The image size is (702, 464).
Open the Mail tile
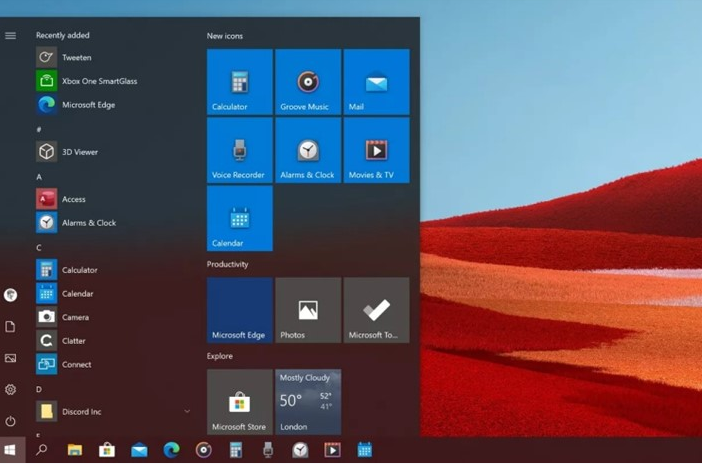377,82
